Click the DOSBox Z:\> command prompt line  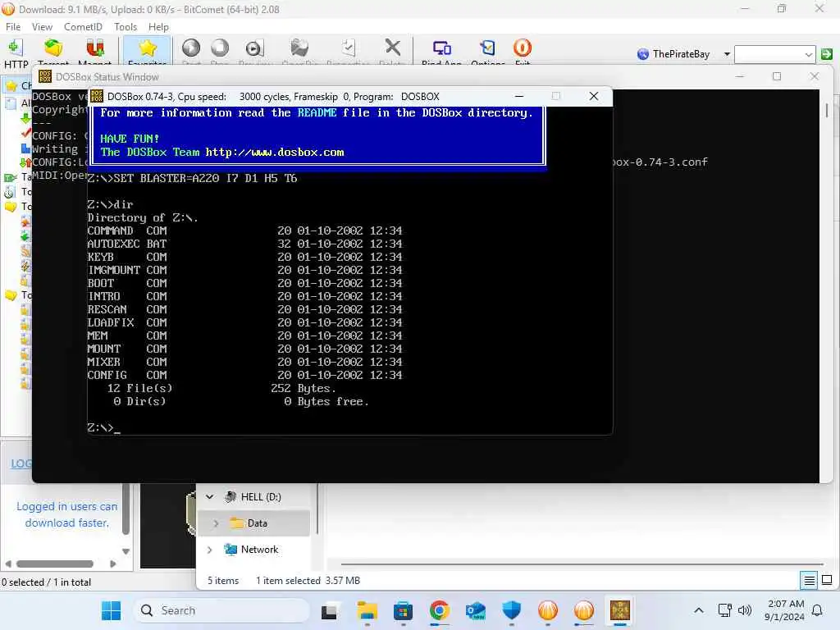pyautogui.click(x=104, y=427)
